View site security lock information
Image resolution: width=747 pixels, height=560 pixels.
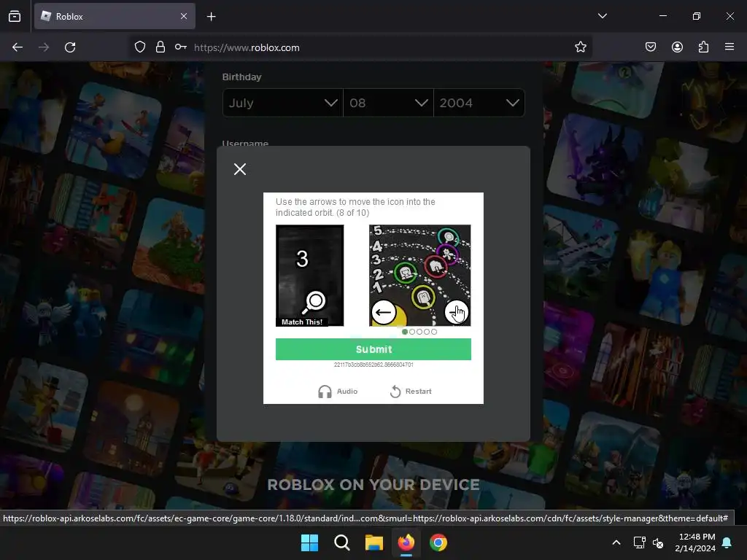point(160,47)
